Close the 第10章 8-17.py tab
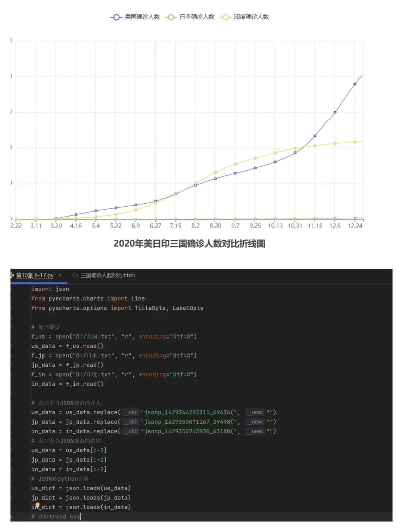 (x=60, y=275)
